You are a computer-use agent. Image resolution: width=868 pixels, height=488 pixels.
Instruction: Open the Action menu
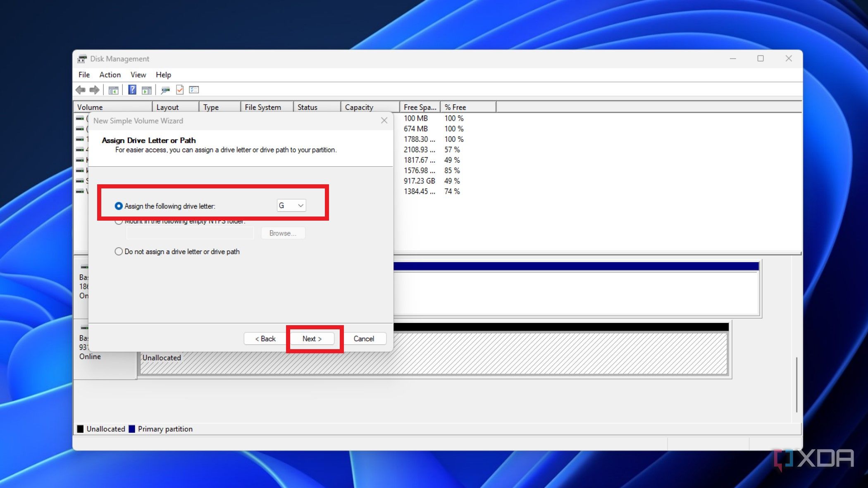click(x=110, y=75)
